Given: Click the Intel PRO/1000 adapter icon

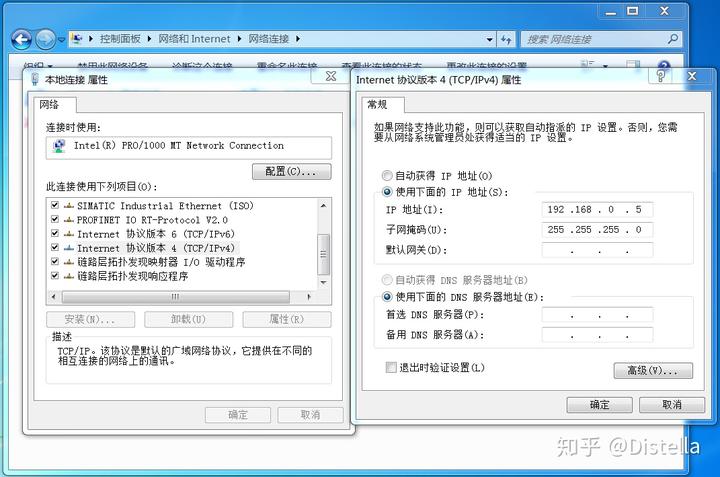Looking at the screenshot, I should point(59,146).
